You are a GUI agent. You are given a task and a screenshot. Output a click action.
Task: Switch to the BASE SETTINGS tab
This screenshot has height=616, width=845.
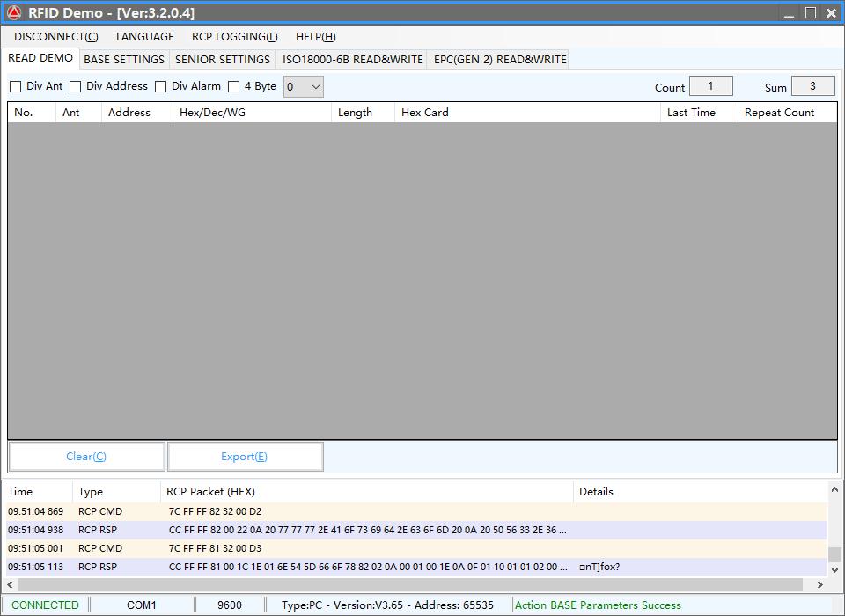coord(124,60)
